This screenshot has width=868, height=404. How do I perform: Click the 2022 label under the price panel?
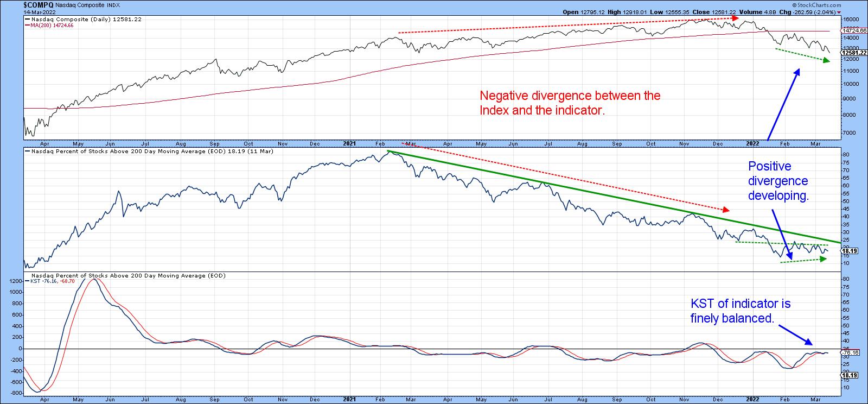[x=752, y=144]
